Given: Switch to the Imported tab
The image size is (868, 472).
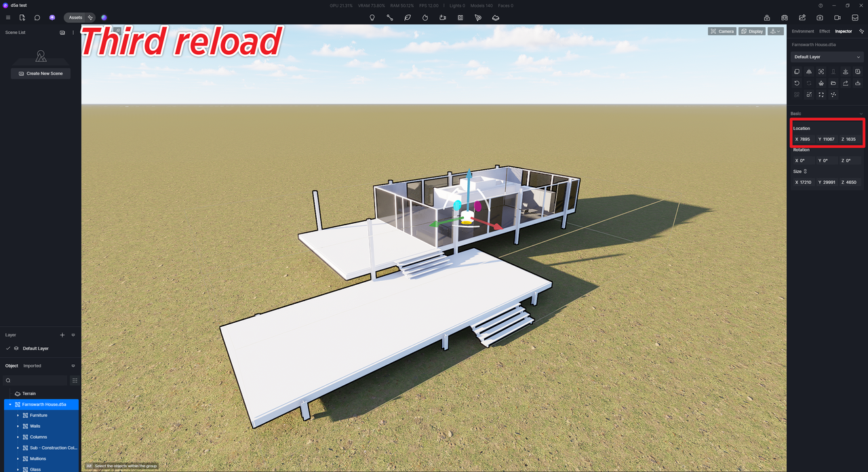Looking at the screenshot, I should point(32,366).
